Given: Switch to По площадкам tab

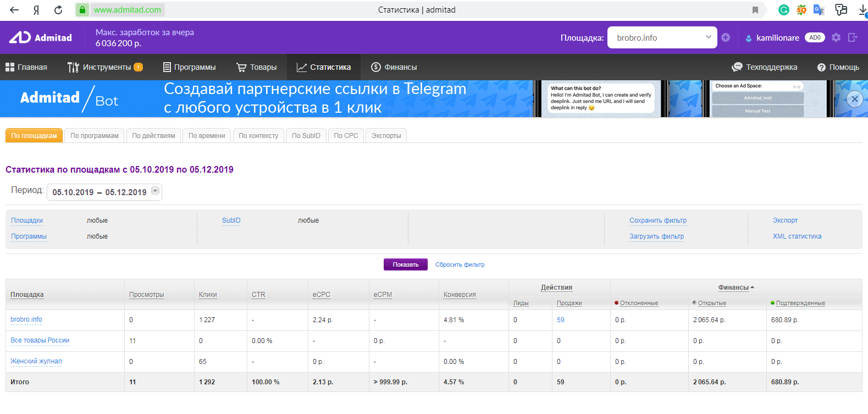Looking at the screenshot, I should [x=34, y=136].
